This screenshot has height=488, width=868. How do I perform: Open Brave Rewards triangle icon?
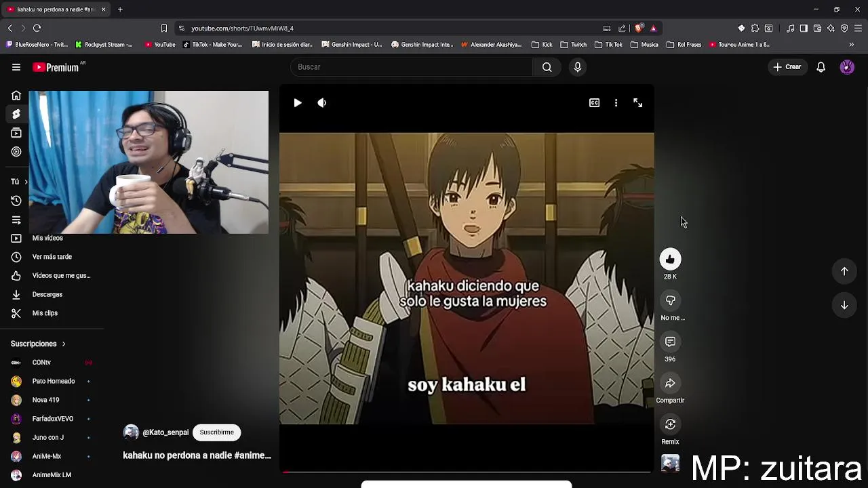653,28
